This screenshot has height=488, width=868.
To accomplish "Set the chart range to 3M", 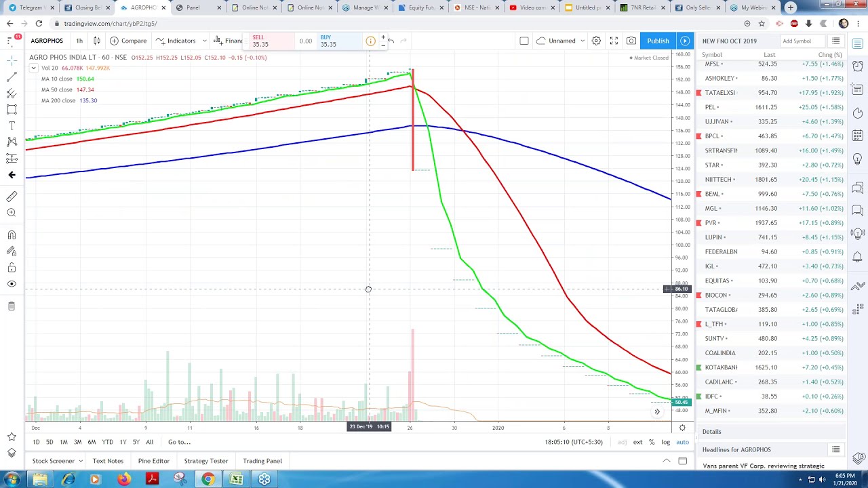I will click(x=77, y=442).
